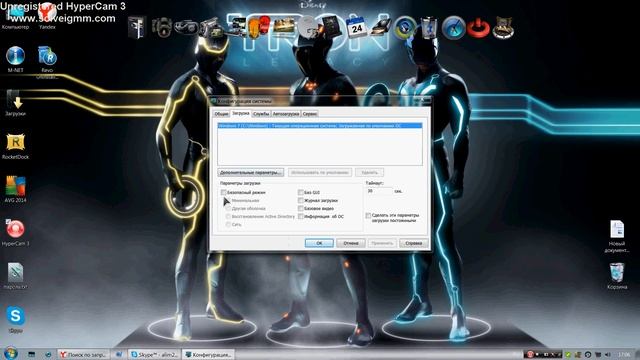
Task: Open the Автозагрузка tab
Action: click(286, 114)
